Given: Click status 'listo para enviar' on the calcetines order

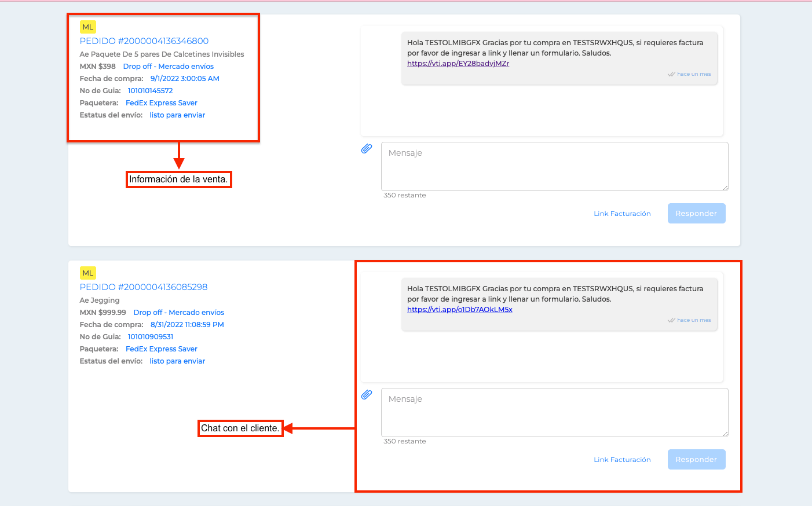Looking at the screenshot, I should click(x=177, y=115).
